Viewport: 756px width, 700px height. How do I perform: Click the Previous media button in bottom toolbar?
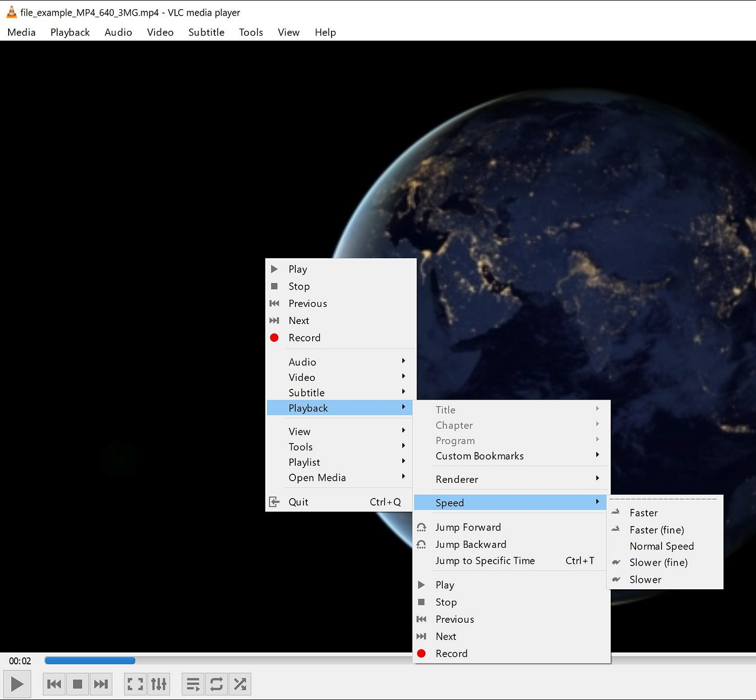tap(54, 684)
